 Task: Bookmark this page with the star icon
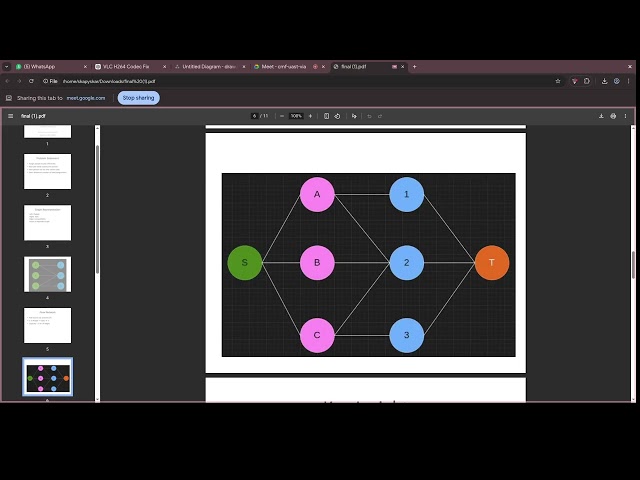(558, 81)
